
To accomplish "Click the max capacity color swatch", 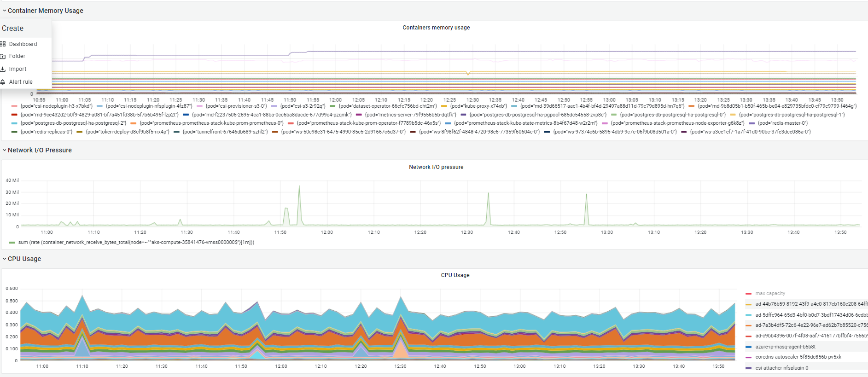I will click(748, 294).
